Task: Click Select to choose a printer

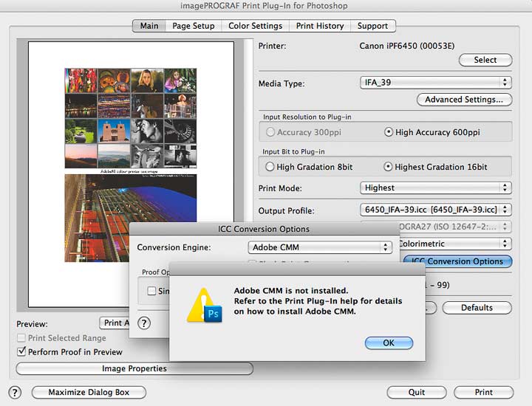Action: (x=485, y=60)
